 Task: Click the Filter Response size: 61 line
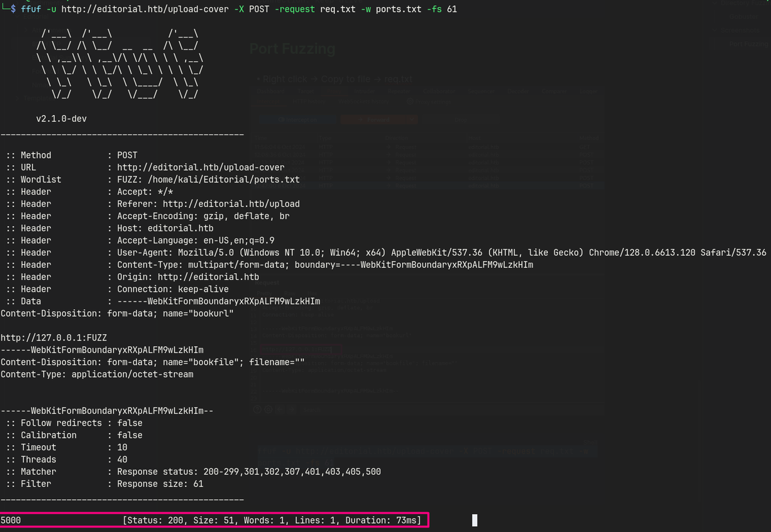[x=104, y=485]
